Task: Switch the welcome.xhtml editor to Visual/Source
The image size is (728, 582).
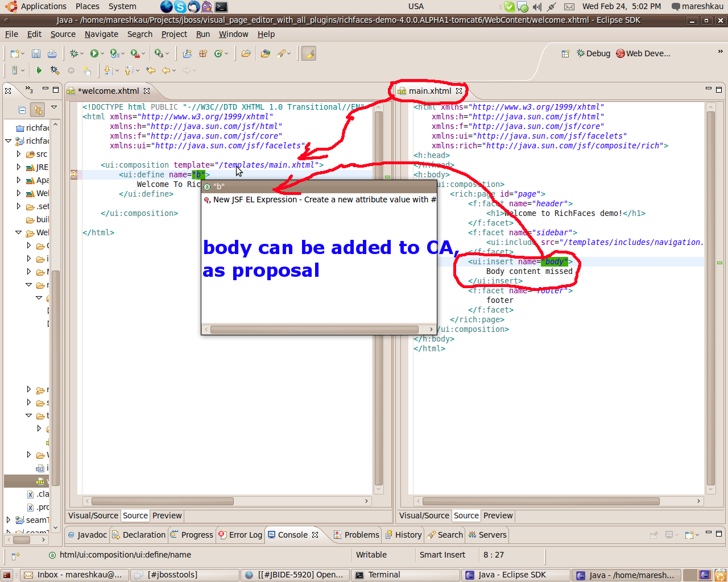Action: tap(93, 516)
